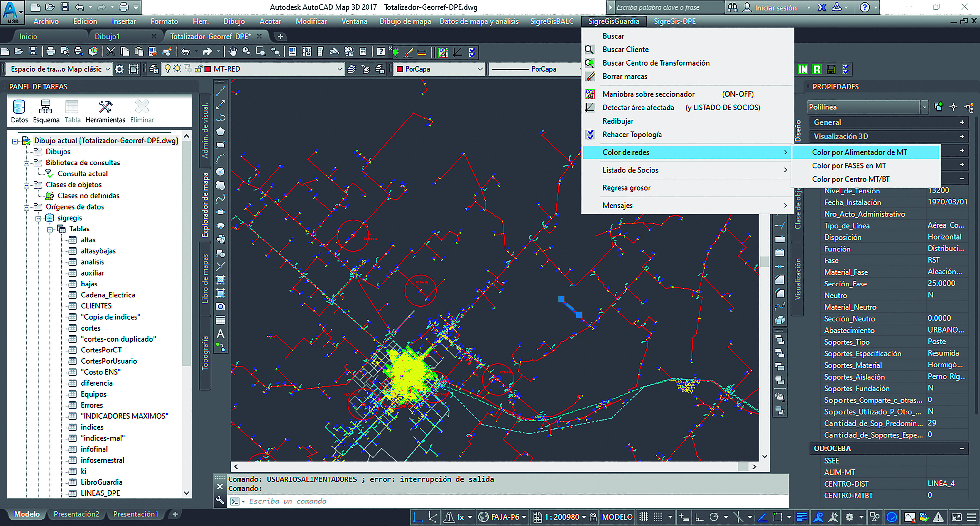Toggle layer freeze sun icon
The width and height of the screenshot is (980, 526).
(x=177, y=69)
